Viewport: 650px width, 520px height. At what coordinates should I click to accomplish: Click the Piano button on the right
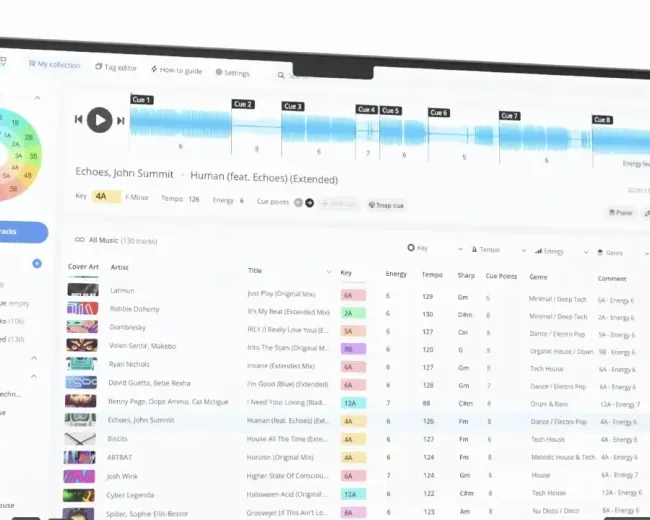620,212
